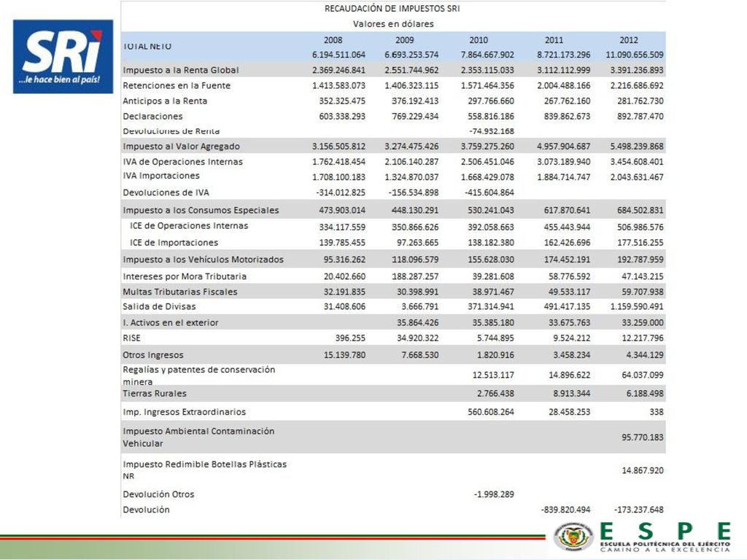
Task: Select the RISE value 396.255
Action: [350, 338]
